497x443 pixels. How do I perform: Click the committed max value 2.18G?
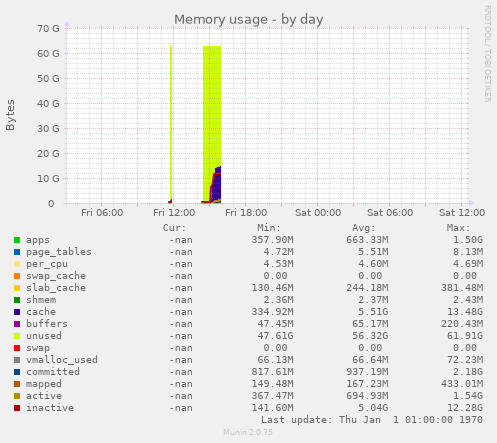(468, 372)
